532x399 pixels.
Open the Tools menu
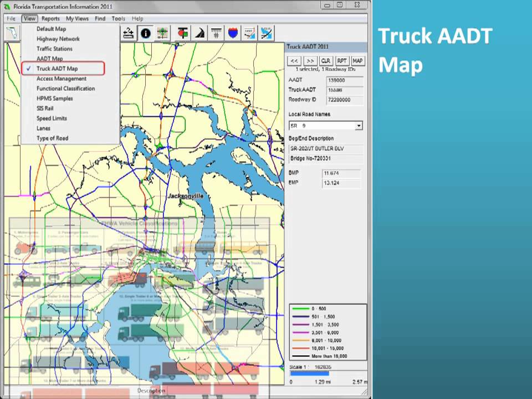tap(119, 19)
